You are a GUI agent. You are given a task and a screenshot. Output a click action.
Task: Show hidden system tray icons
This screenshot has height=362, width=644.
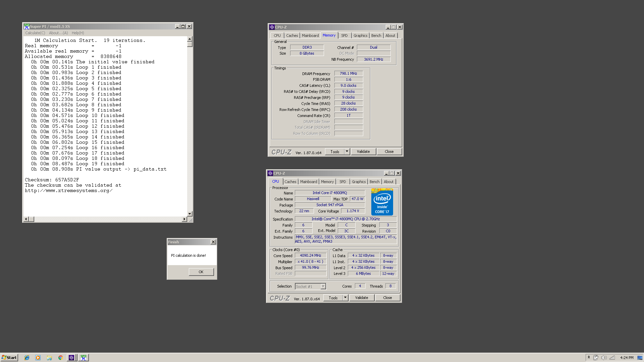[x=589, y=357]
